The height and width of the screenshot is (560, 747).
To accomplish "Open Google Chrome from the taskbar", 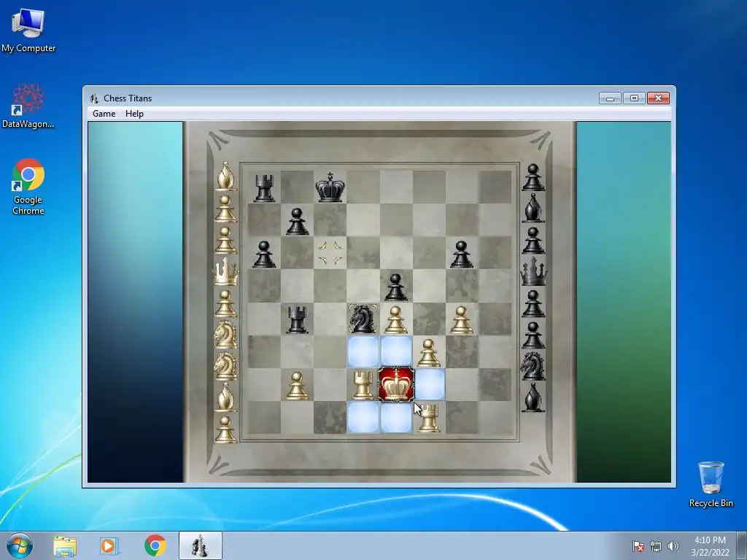I will pyautogui.click(x=155, y=545).
